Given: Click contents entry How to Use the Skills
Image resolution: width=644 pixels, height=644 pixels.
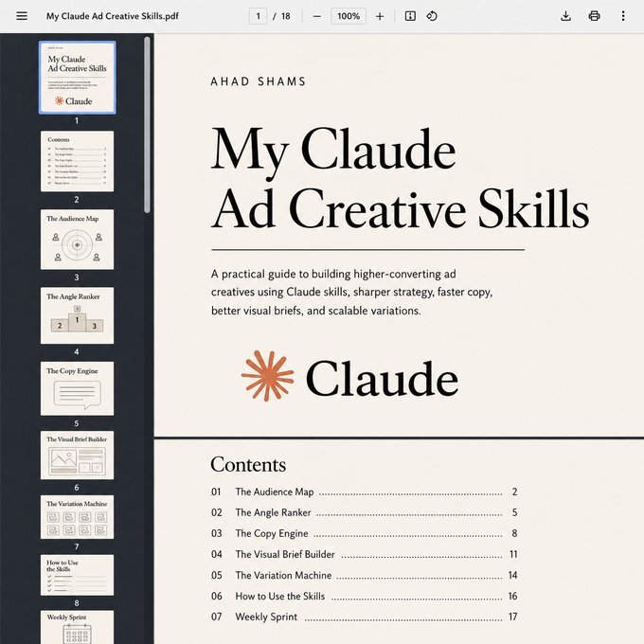Looking at the screenshot, I should coord(364,597).
